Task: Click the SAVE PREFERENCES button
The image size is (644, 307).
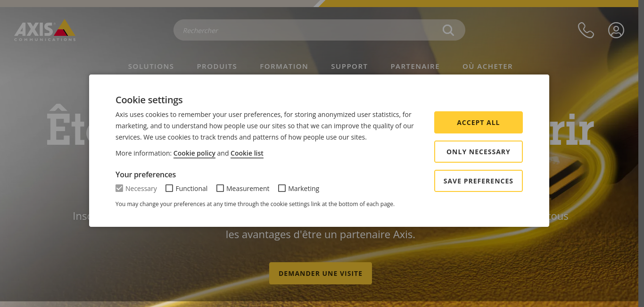Action: pos(478,181)
